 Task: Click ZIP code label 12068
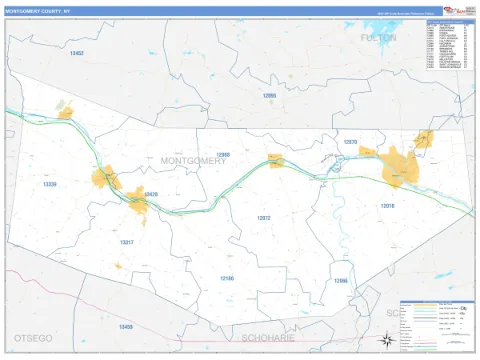[x=223, y=155]
